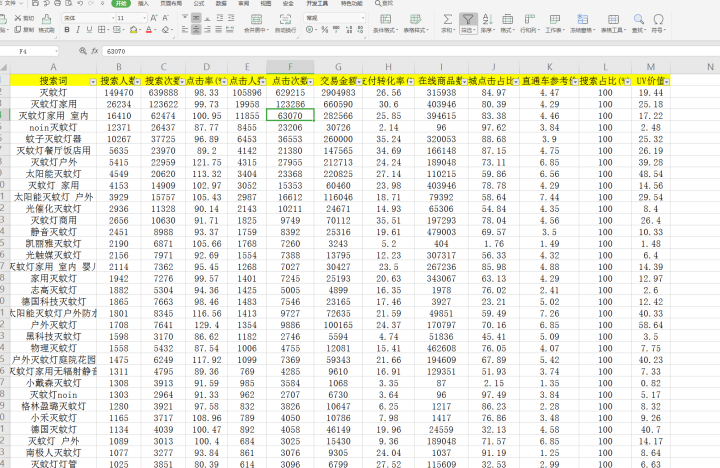Click the Sort (排序) icon
This screenshot has height=468, width=720.
[489, 19]
